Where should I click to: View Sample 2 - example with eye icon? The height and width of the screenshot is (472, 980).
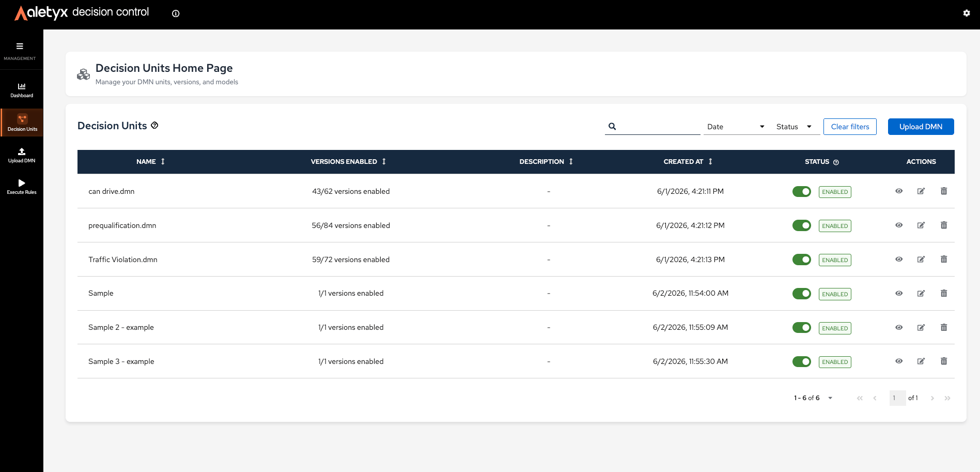[899, 327]
